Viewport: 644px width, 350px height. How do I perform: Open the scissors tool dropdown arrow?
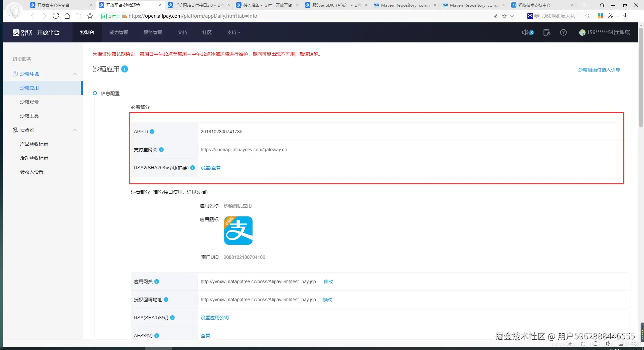(x=618, y=16)
